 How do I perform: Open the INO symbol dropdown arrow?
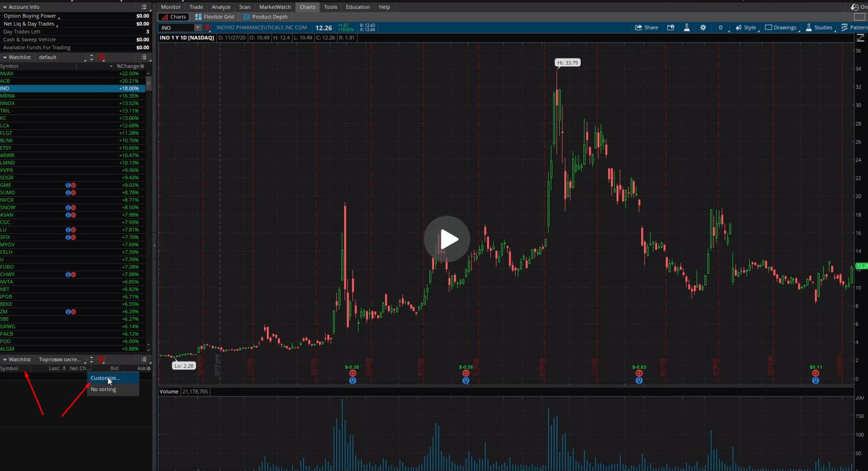[x=198, y=28]
